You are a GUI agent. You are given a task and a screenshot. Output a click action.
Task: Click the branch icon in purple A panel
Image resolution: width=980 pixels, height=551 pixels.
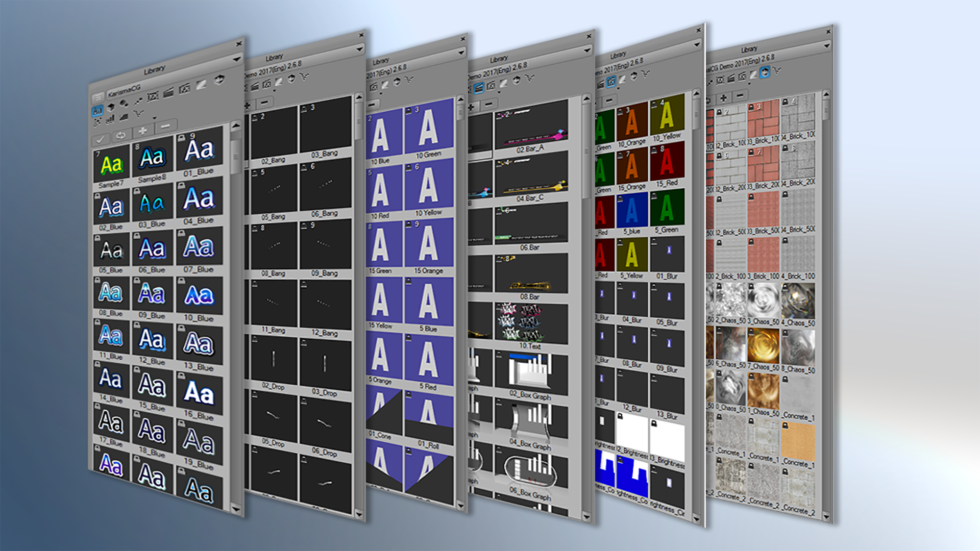[x=409, y=80]
